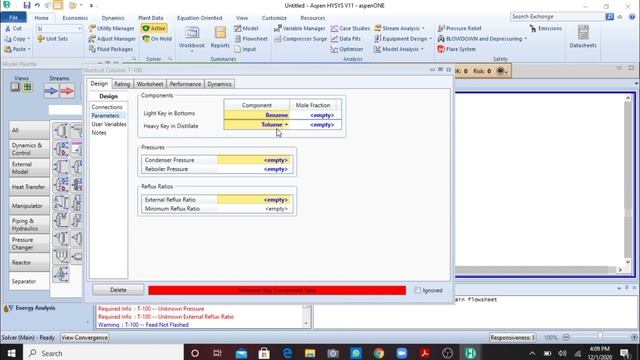Open the Optimizer tool
Screen dimensions: 640x360
347,49
